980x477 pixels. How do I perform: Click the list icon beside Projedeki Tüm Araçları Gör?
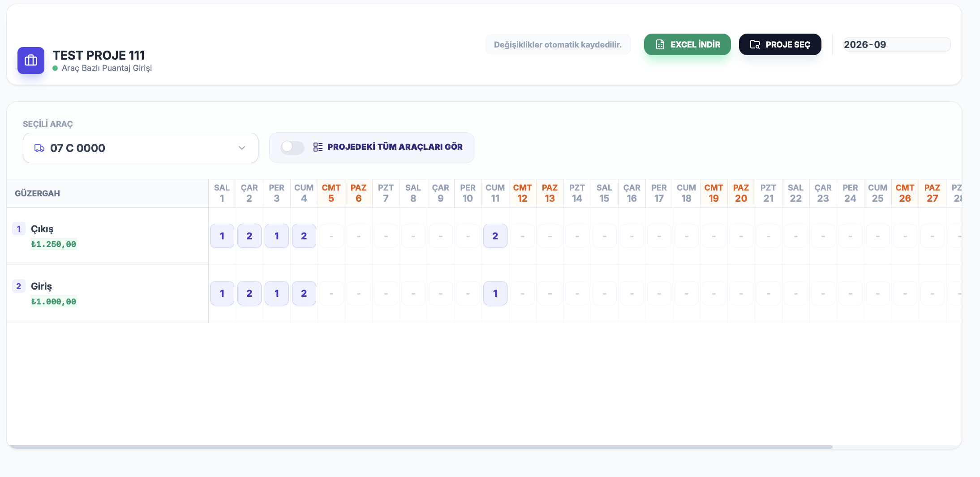click(318, 147)
